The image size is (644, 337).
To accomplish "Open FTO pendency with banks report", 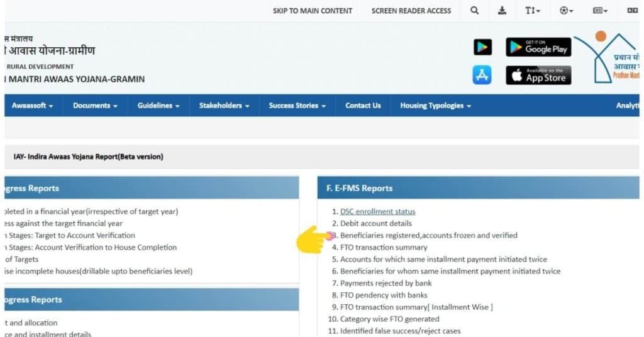I will [384, 295].
